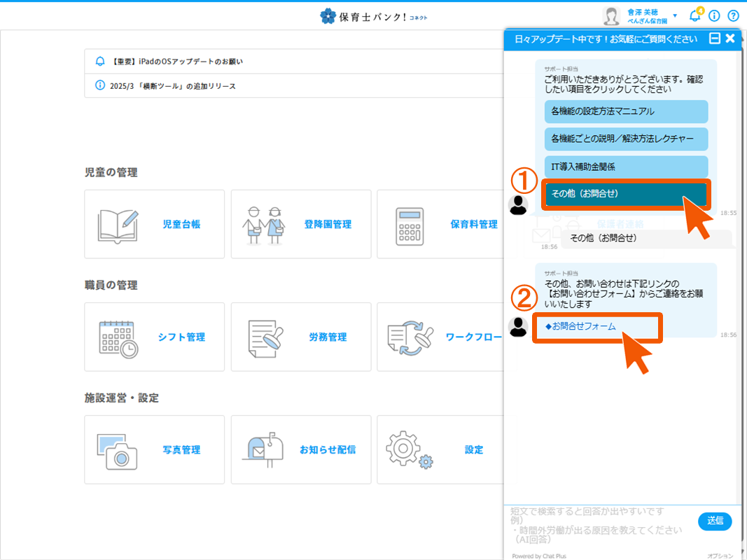Open help with the question mark icon

point(734,15)
